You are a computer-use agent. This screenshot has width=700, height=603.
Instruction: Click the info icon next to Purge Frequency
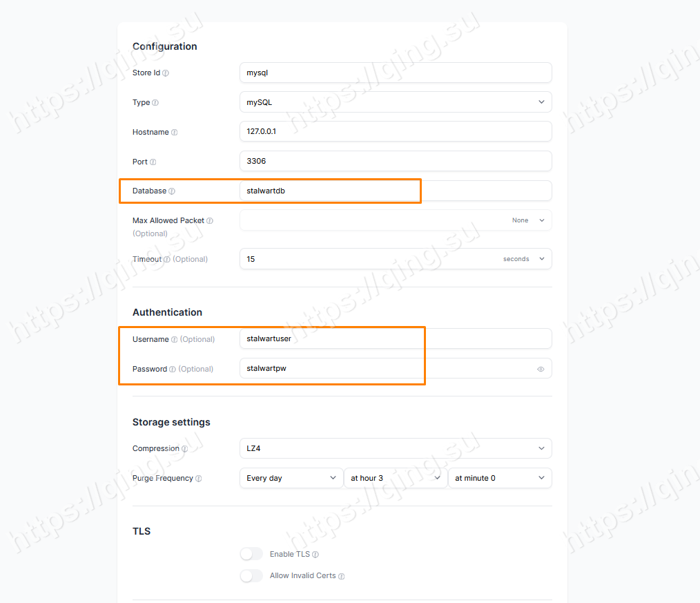tap(199, 479)
